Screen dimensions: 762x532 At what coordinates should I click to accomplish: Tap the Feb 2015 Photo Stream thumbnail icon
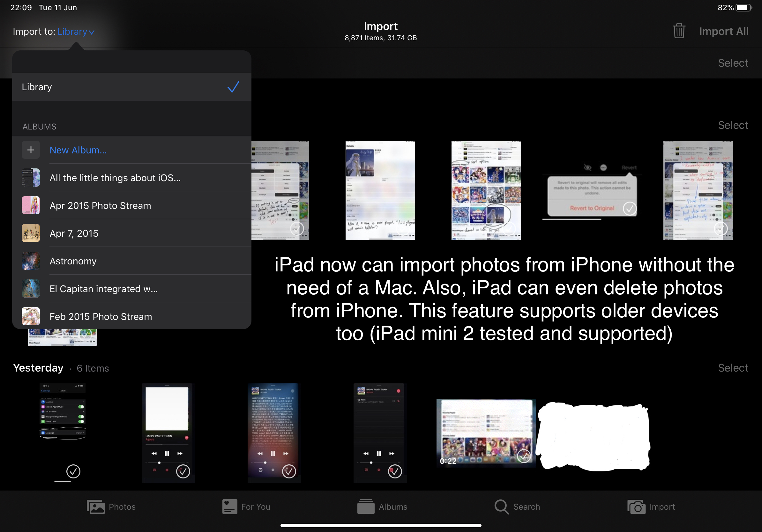coord(31,316)
